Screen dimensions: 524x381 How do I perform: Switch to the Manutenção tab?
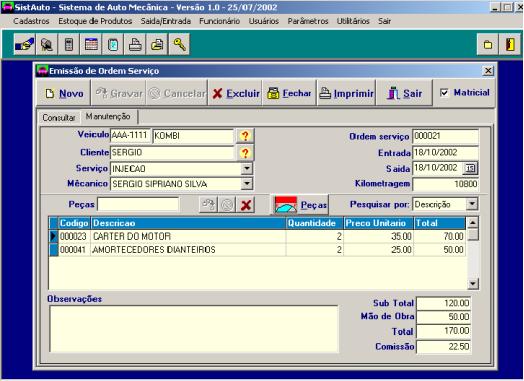coord(108,117)
